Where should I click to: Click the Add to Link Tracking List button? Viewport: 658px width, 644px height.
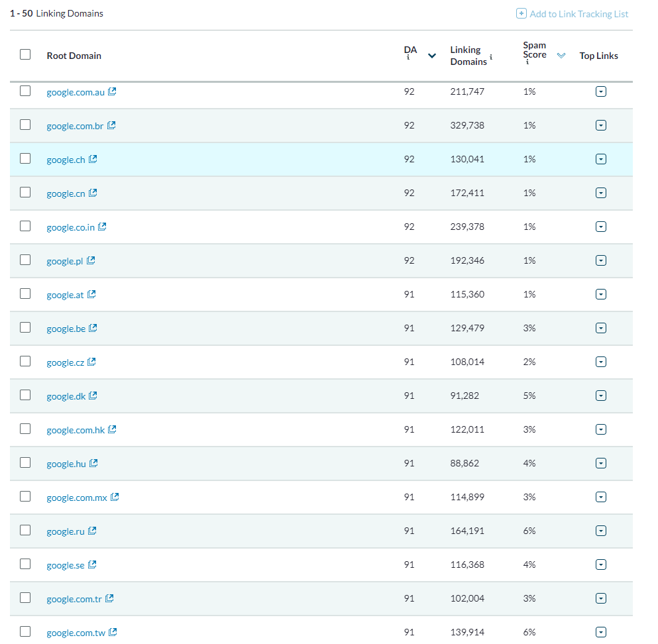(577, 13)
